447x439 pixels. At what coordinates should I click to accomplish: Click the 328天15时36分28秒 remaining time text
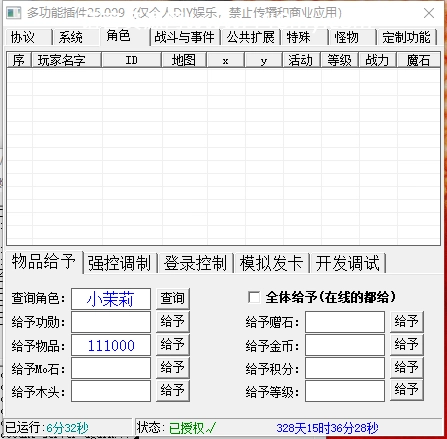pyautogui.click(x=327, y=428)
